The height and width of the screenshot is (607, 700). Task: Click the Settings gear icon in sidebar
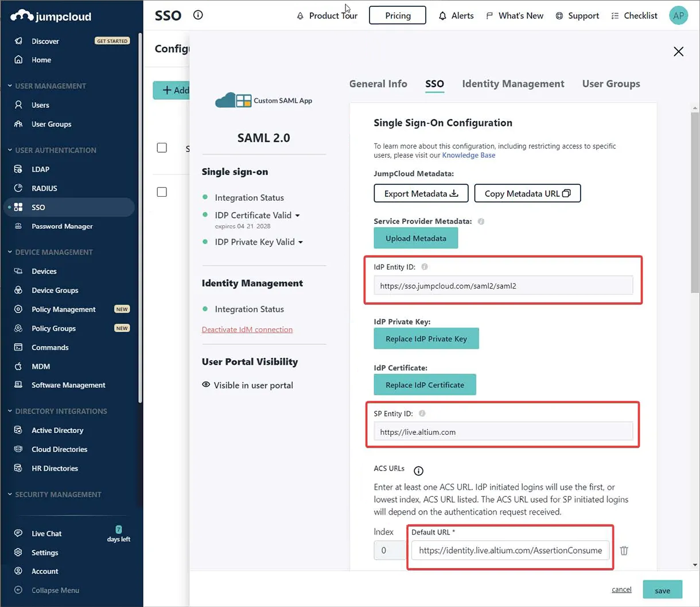[x=18, y=552]
